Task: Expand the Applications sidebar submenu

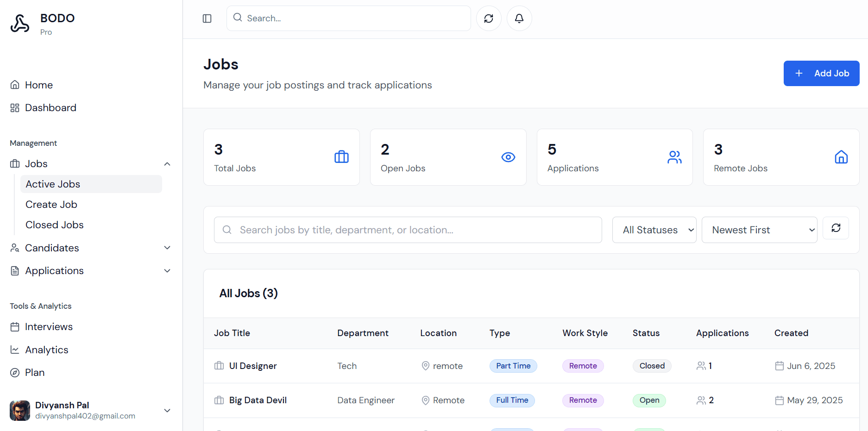Action: pos(167,271)
